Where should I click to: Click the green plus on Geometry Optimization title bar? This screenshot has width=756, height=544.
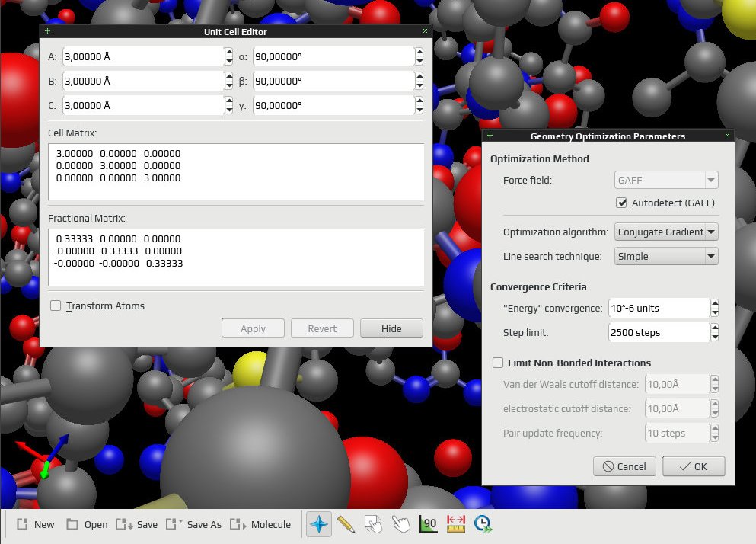tap(490, 136)
